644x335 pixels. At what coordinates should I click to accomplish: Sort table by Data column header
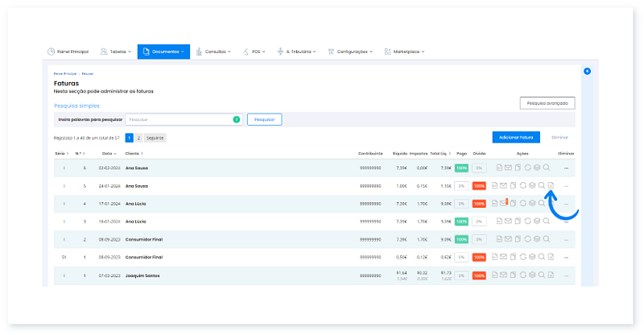coord(107,153)
